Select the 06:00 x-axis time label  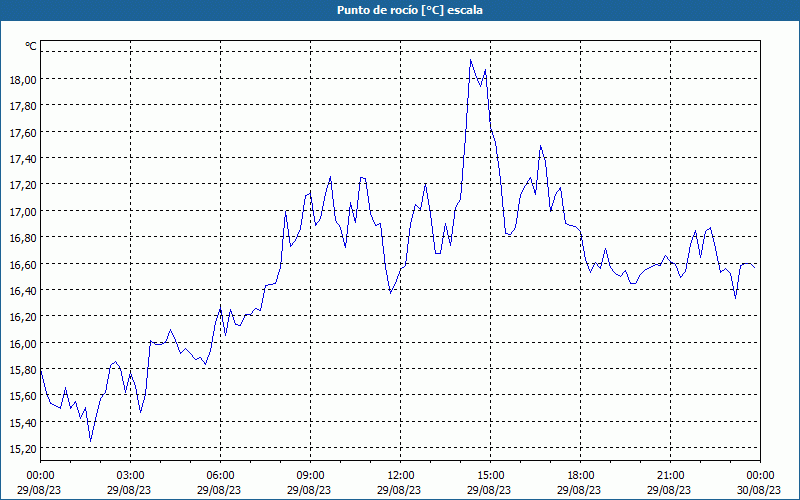click(220, 476)
